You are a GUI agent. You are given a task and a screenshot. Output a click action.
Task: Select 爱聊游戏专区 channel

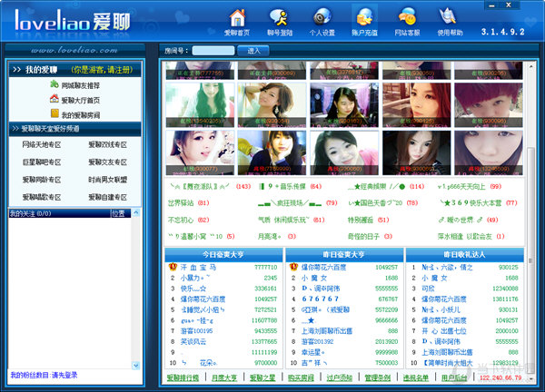pos(107,144)
